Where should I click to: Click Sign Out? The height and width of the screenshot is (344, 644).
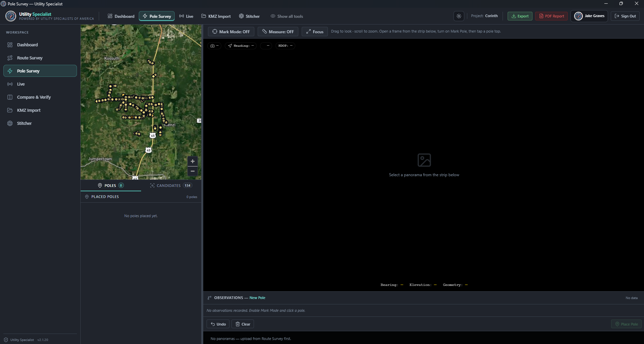[x=625, y=16]
